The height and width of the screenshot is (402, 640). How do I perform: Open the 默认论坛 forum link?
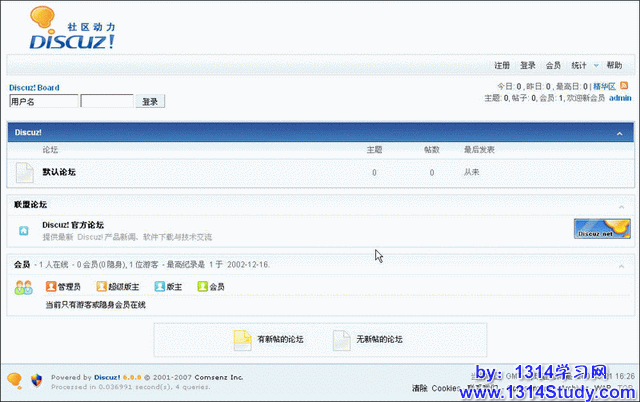click(59, 172)
